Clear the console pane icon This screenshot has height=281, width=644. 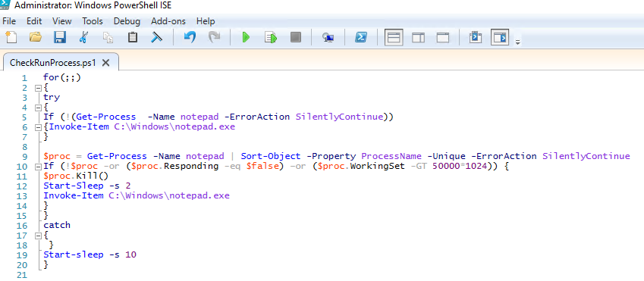[156, 37]
